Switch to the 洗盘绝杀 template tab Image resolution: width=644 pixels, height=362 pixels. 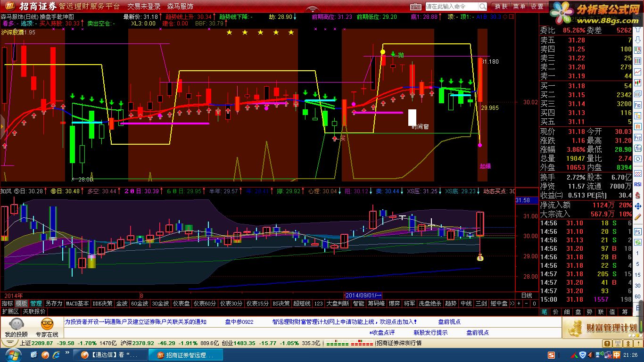[x=430, y=304]
